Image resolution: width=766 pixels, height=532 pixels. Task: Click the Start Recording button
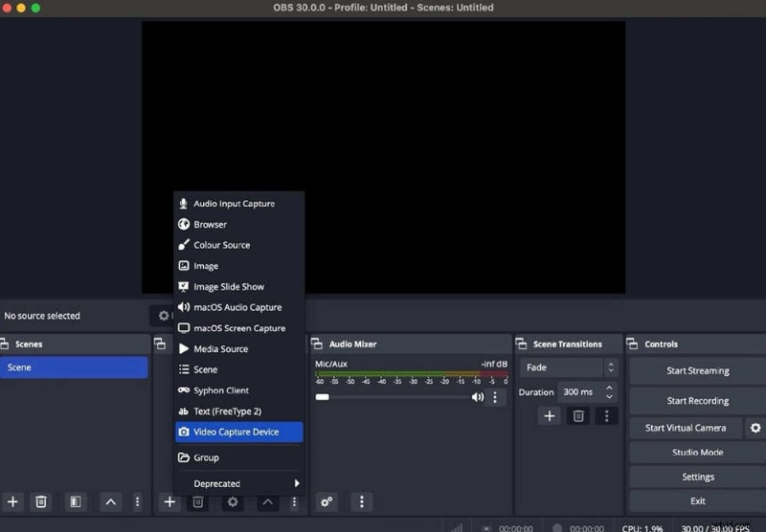pos(698,401)
